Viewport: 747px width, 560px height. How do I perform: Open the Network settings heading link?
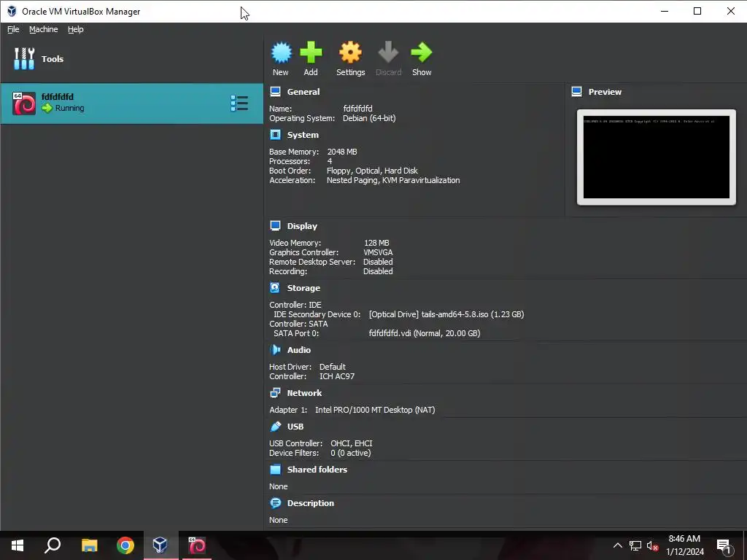pyautogui.click(x=304, y=393)
